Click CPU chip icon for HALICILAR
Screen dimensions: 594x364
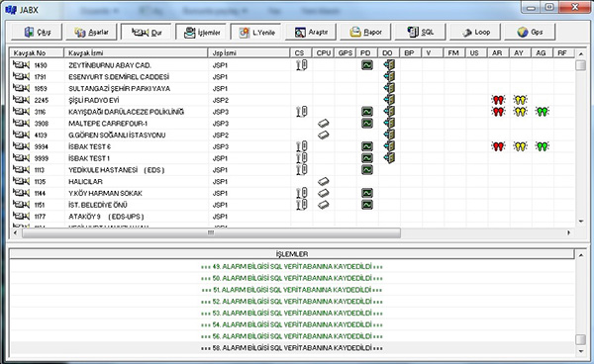(x=323, y=182)
